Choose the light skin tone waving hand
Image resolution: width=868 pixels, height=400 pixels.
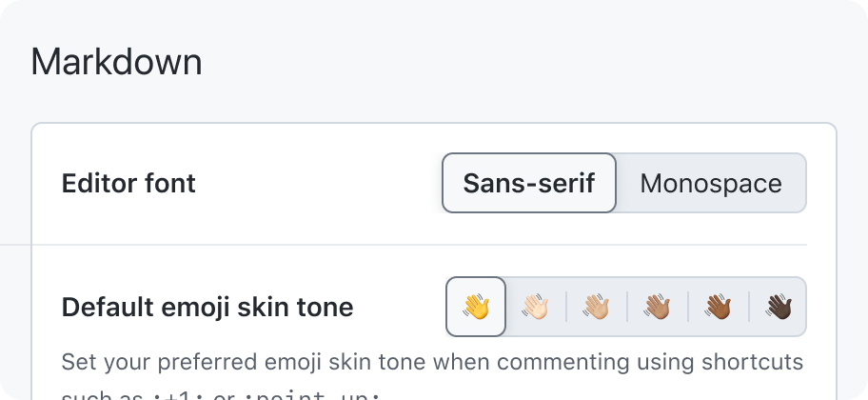tap(535, 307)
